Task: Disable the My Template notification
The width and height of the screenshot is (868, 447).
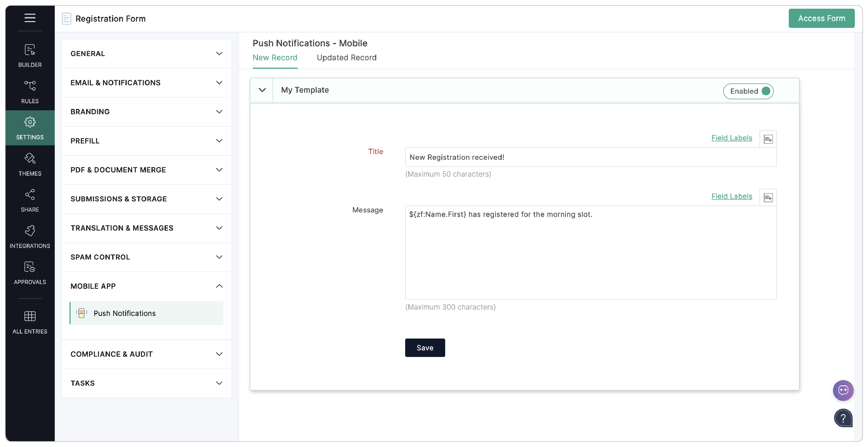Action: coord(748,91)
